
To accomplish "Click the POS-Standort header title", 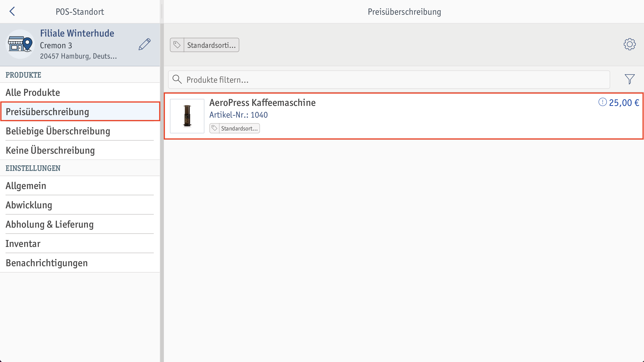I will [80, 12].
